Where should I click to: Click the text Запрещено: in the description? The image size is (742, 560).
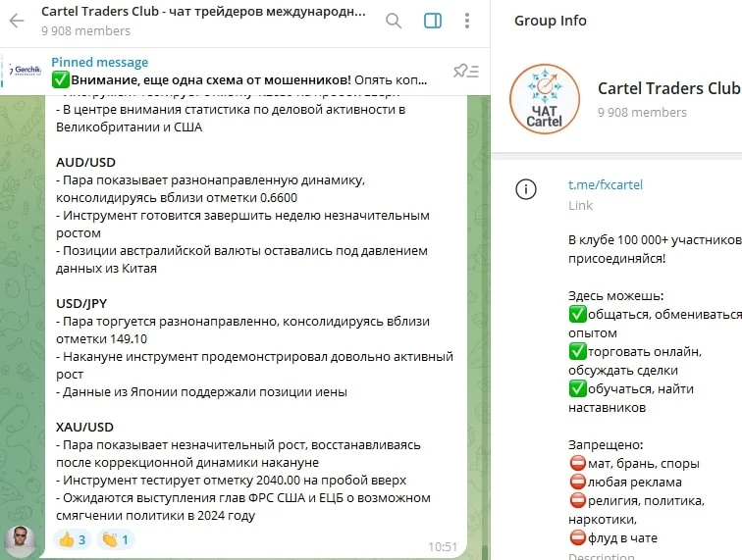[x=606, y=445]
